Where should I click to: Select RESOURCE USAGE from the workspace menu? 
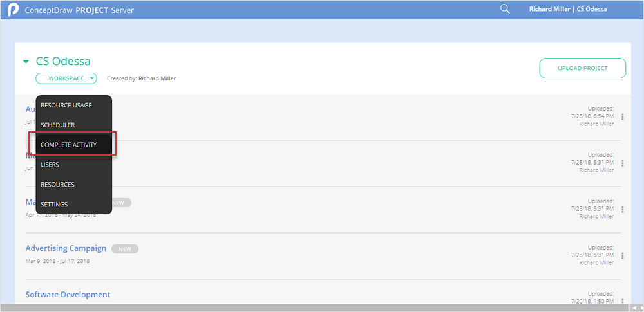(x=66, y=105)
